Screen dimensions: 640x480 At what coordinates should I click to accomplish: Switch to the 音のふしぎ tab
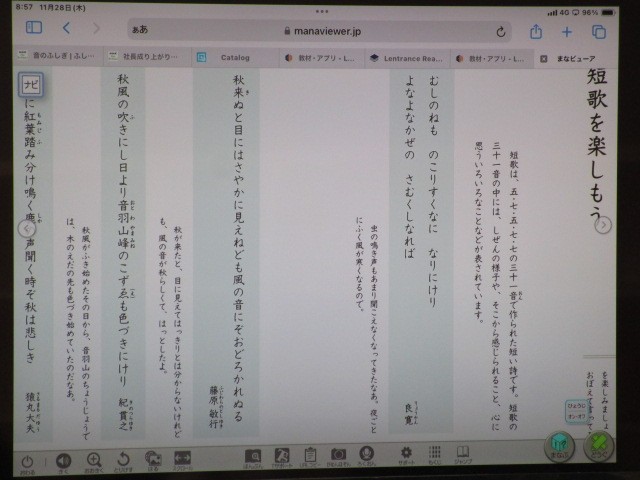pyautogui.click(x=57, y=56)
